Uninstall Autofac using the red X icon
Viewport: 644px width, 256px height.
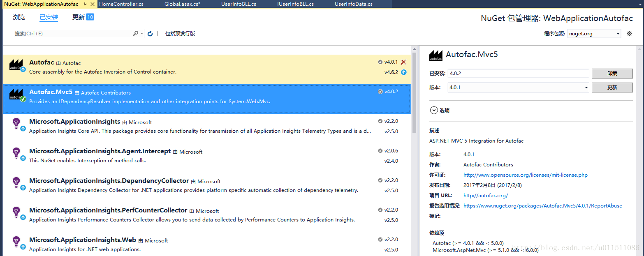403,62
